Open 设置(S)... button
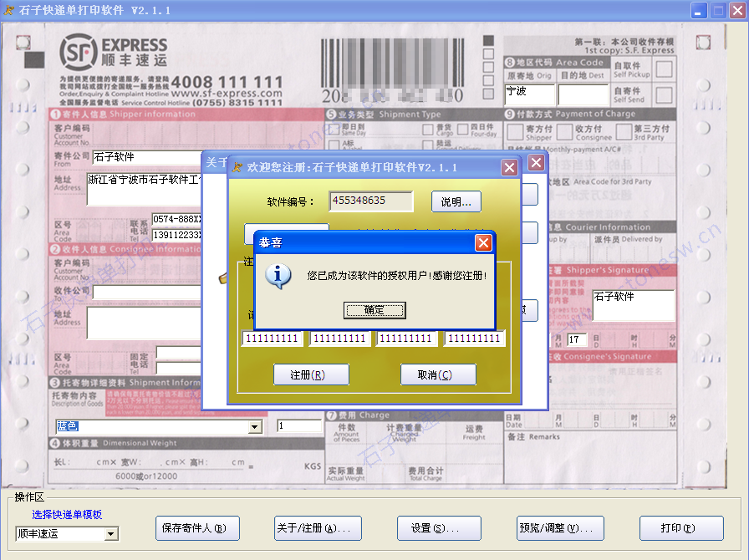Screen dimensions: 749x560 (439, 528)
